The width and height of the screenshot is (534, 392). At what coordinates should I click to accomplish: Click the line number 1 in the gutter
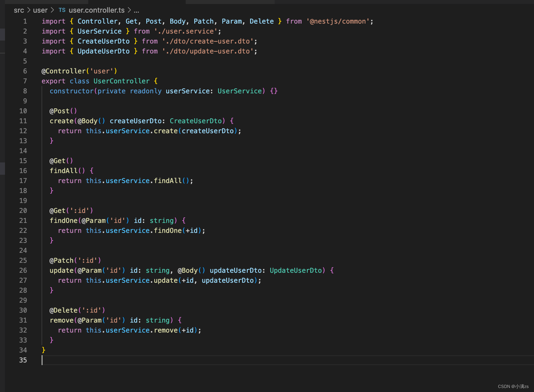pyautogui.click(x=25, y=21)
